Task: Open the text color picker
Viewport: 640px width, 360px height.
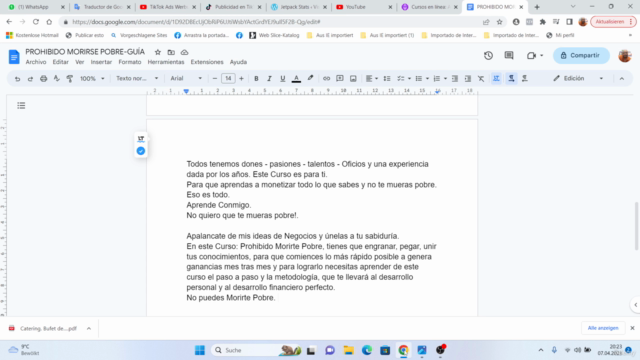Action: tap(296, 78)
